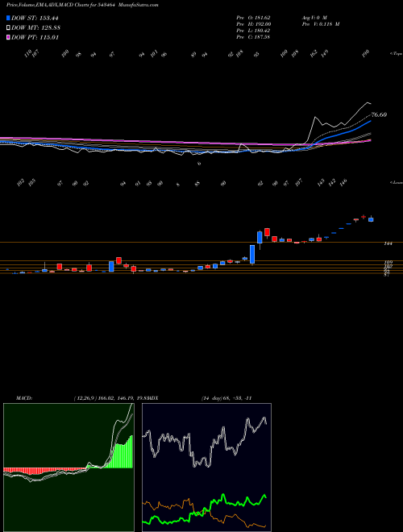Click inside the ADX indicator panel
The width and height of the screenshot is (403, 532).
tap(206, 468)
